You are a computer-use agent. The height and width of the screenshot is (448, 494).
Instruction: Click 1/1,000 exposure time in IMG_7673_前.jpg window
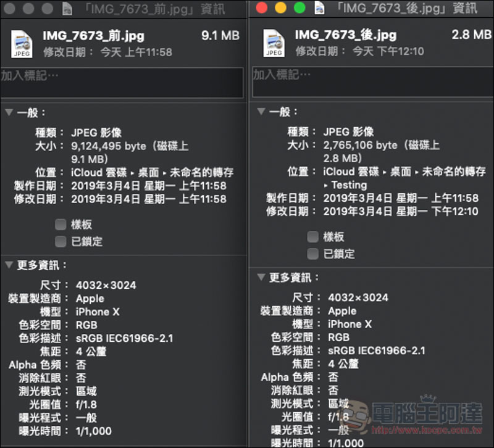click(x=94, y=431)
